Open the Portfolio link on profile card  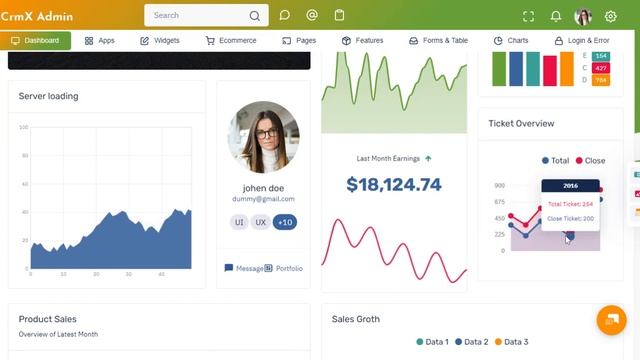[284, 268]
